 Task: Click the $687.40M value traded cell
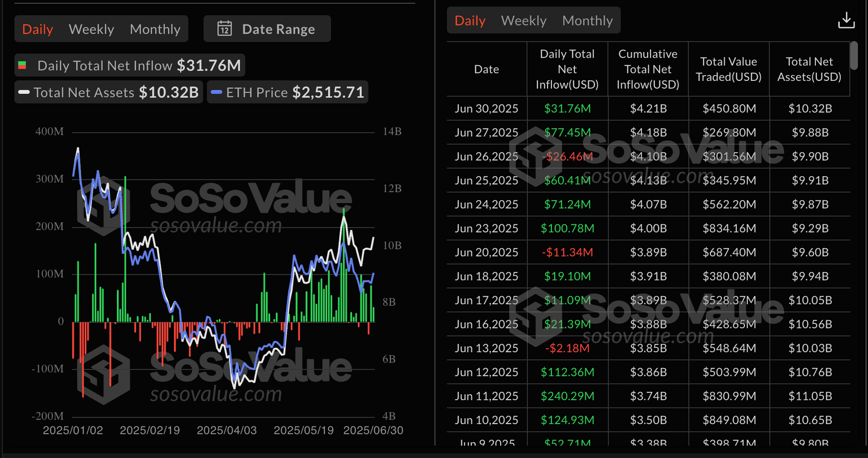[729, 252]
